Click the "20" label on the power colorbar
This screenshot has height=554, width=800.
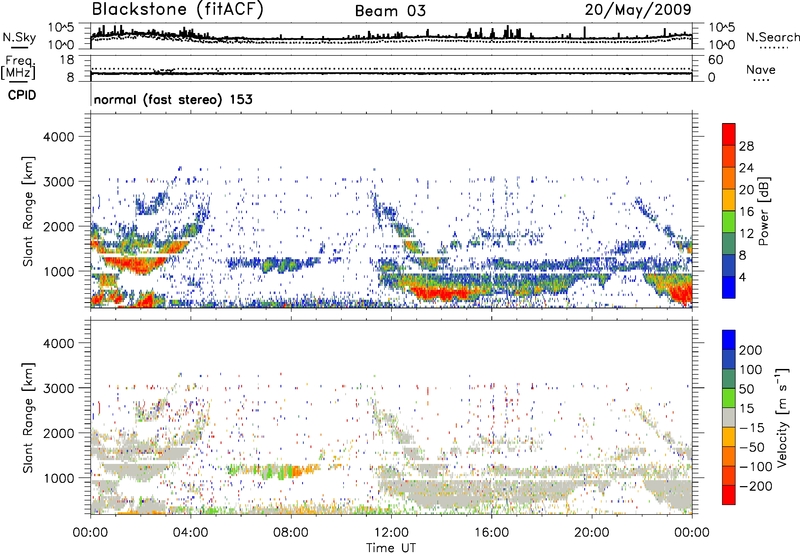point(746,190)
